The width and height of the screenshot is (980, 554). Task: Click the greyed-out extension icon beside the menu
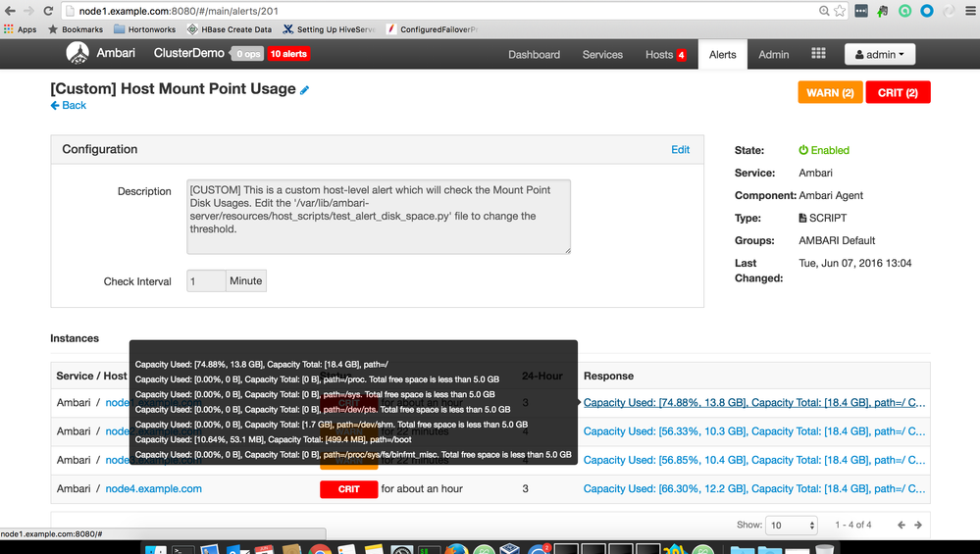(x=949, y=11)
